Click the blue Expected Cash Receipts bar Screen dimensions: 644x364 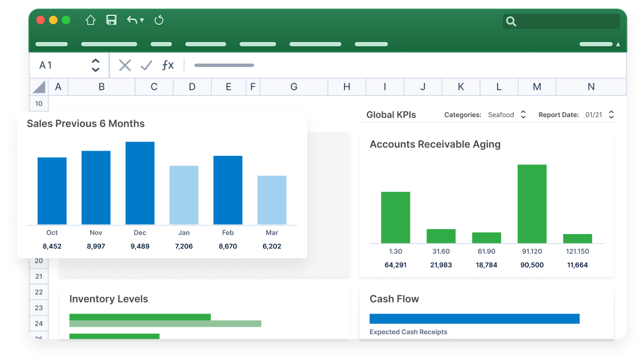pos(474,319)
